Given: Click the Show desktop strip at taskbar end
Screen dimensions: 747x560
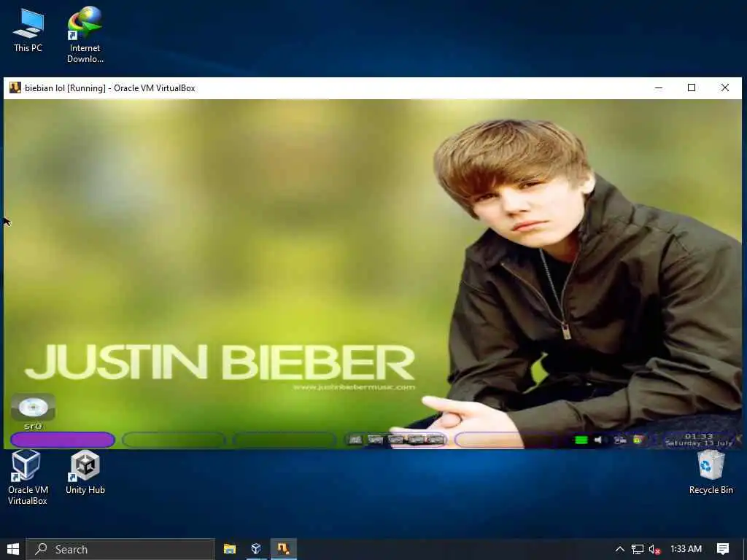Looking at the screenshot, I should click(745, 549).
